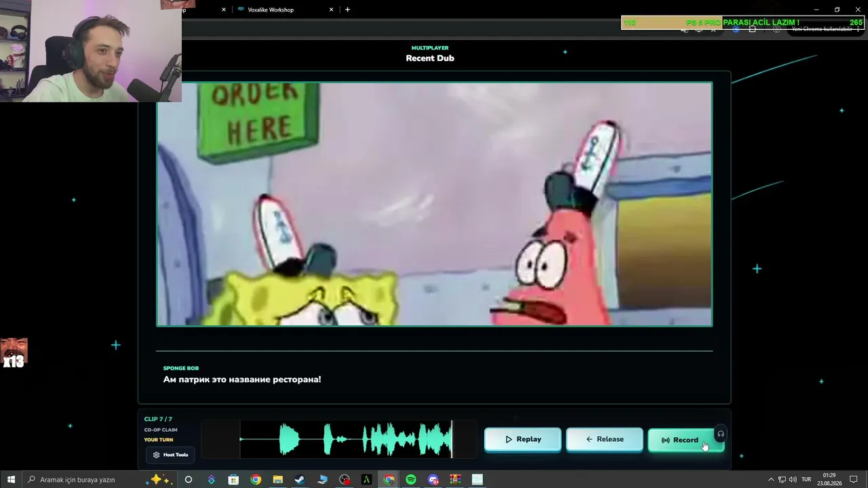Screen dimensions: 868x488
Task: Click the "SPONGE BOB" speaker label
Action: coord(180,368)
